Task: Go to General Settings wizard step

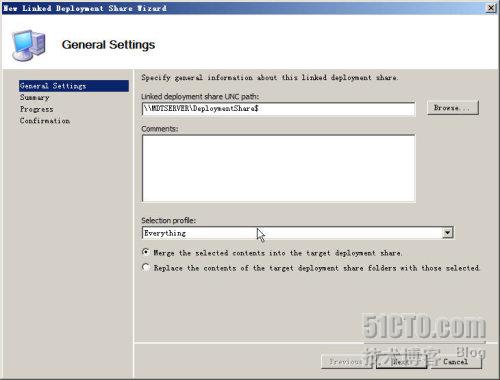Action: [74, 86]
